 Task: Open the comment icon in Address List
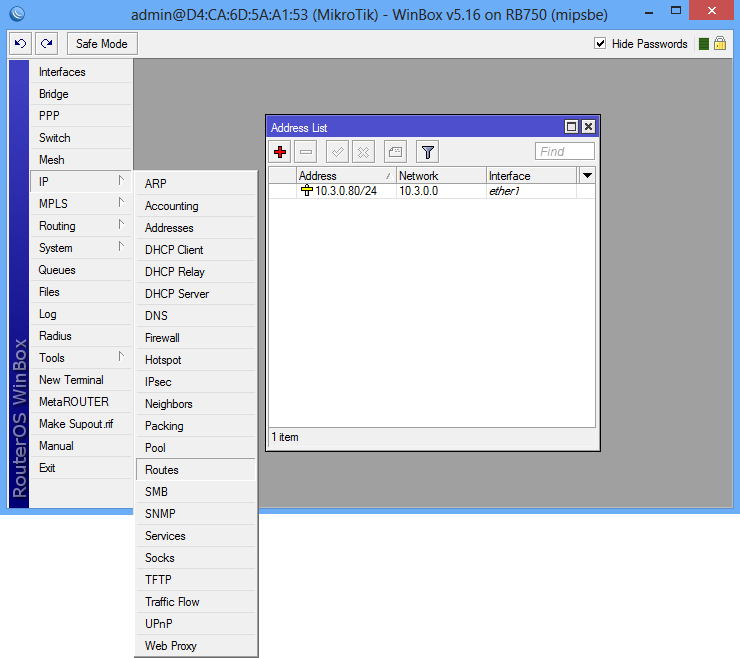pos(395,152)
